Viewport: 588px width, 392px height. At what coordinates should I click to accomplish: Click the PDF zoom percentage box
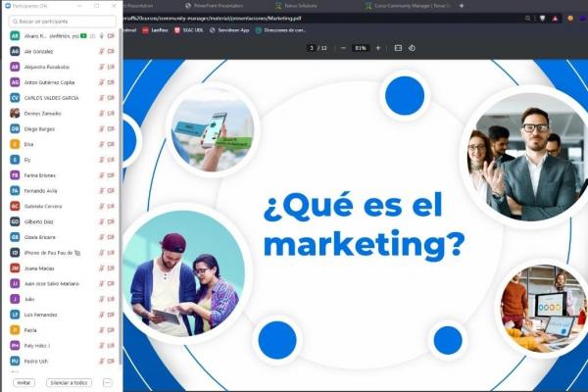tap(361, 47)
